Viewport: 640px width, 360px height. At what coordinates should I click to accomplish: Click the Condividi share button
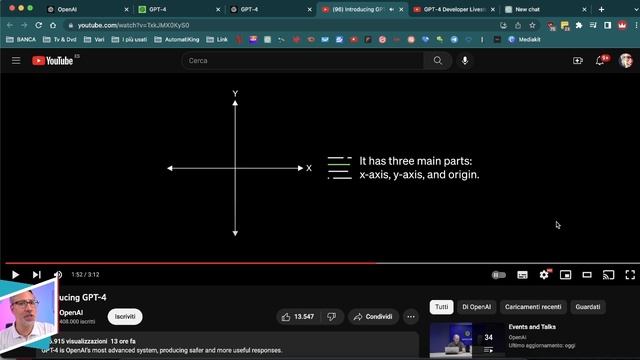coord(373,317)
